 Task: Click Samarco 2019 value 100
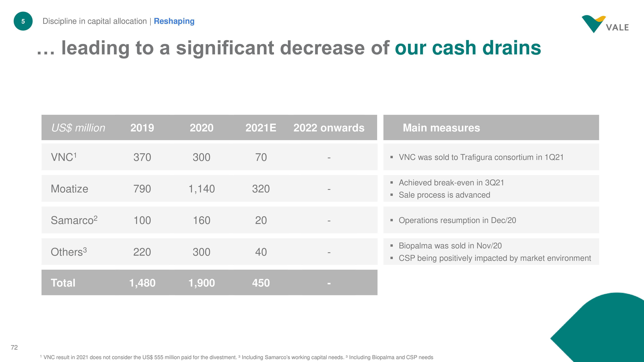tap(142, 220)
